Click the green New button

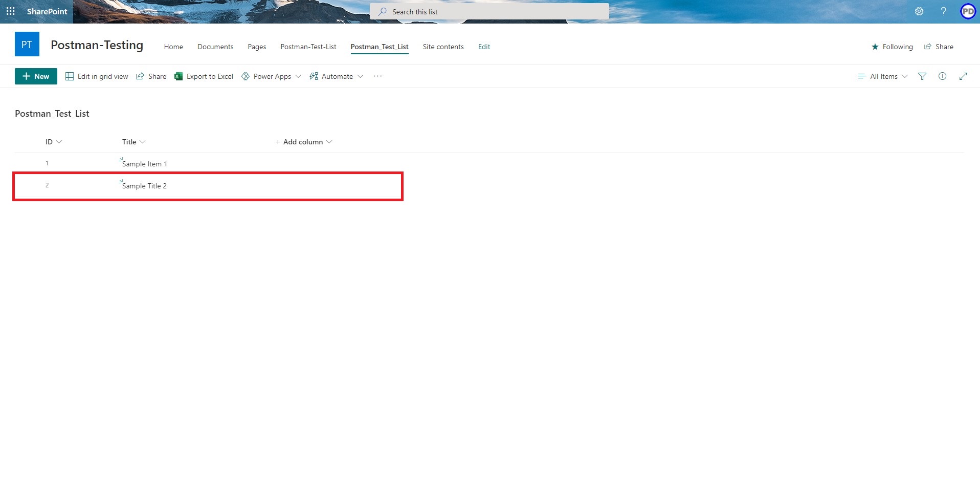click(36, 76)
